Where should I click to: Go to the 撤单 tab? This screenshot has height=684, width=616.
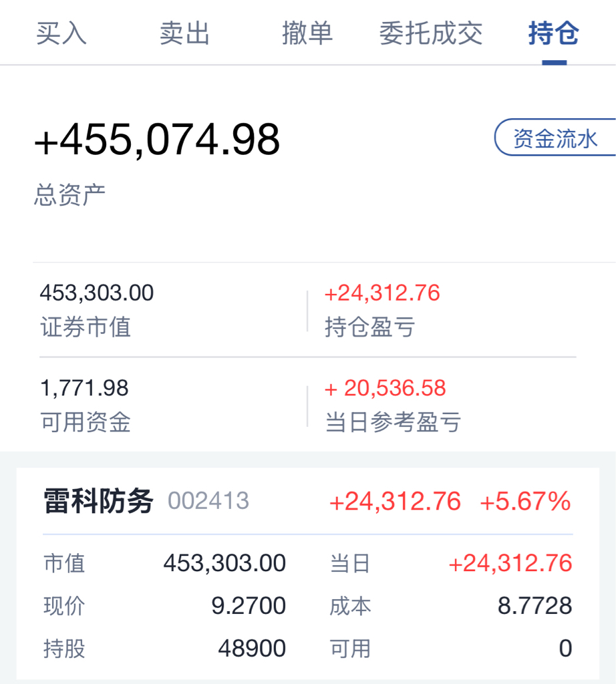[x=307, y=33]
